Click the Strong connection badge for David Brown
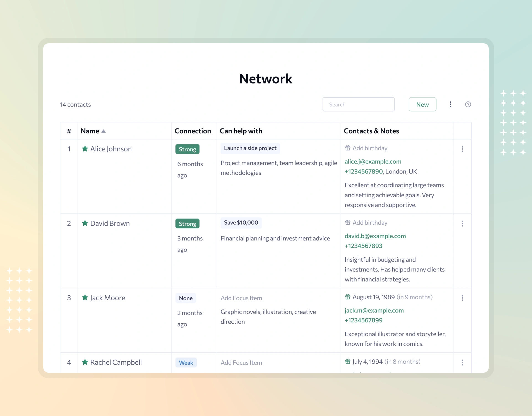532x416 pixels. coord(187,224)
